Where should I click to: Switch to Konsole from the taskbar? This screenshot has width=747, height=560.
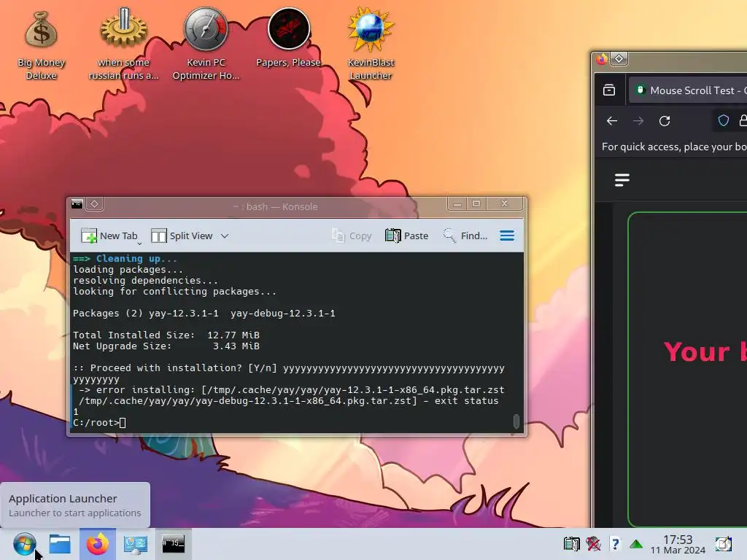[x=174, y=544]
